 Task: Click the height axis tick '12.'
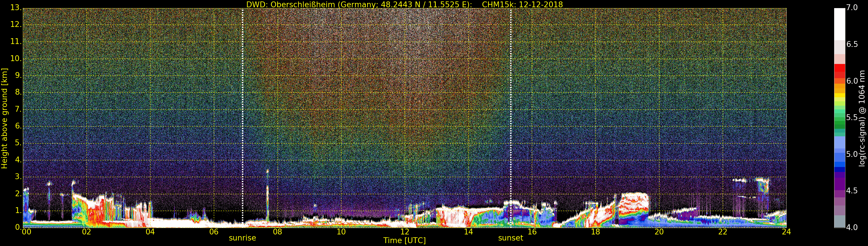16,24
